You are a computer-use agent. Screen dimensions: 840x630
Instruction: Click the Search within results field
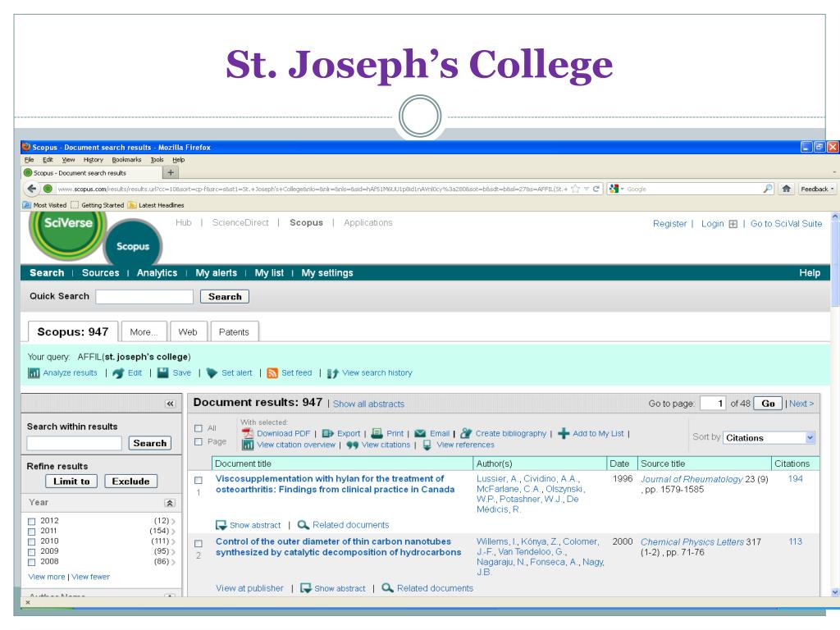pyautogui.click(x=75, y=443)
